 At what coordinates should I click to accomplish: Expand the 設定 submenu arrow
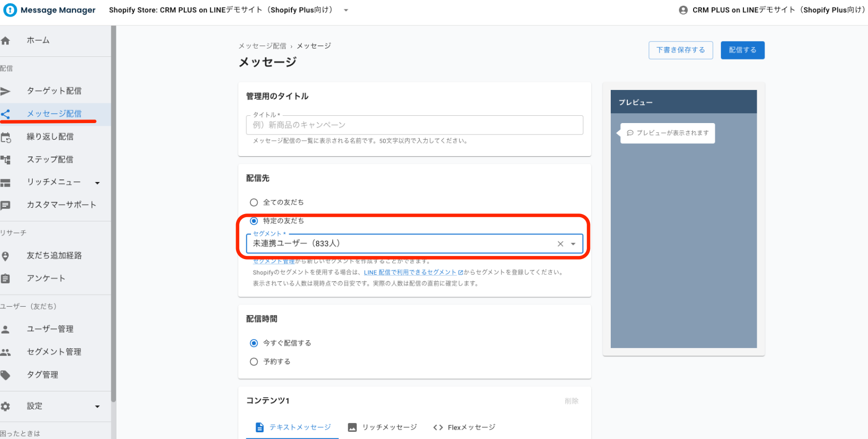point(97,407)
